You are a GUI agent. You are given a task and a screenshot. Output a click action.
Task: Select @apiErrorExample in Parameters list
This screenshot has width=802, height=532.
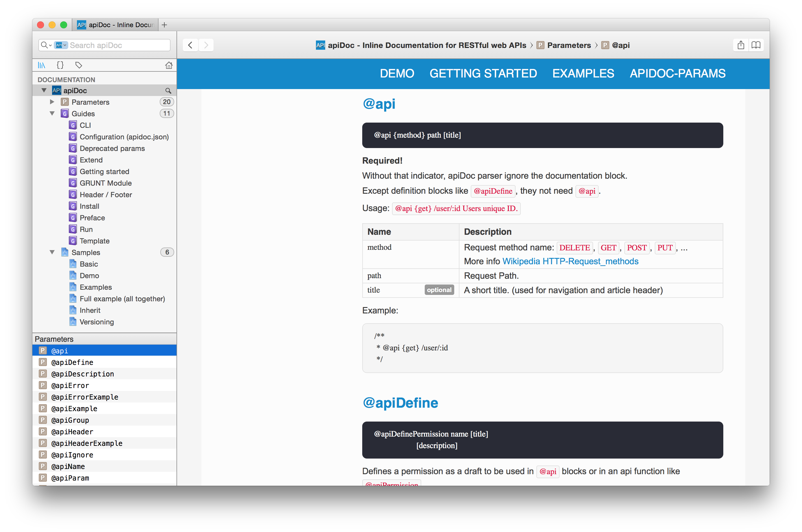[84, 397]
